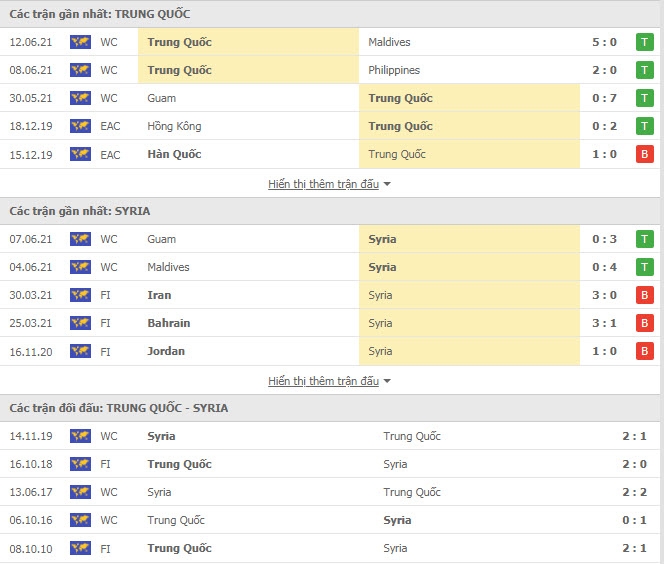Click the competition icon beside 14.11.19 match
This screenshot has height=564, width=664.
click(x=80, y=436)
